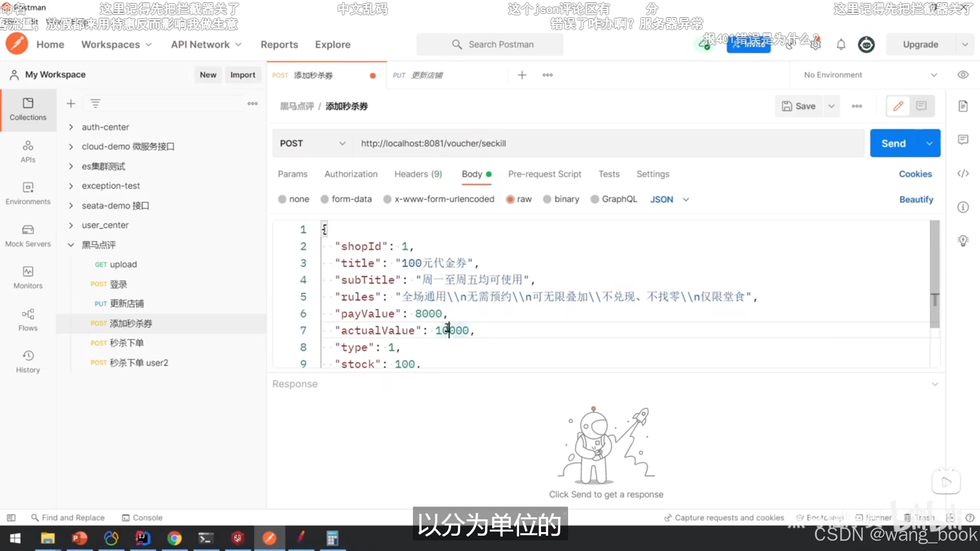The width and height of the screenshot is (980, 551).
Task: Open the Collections panel in sidebar
Action: tap(28, 110)
